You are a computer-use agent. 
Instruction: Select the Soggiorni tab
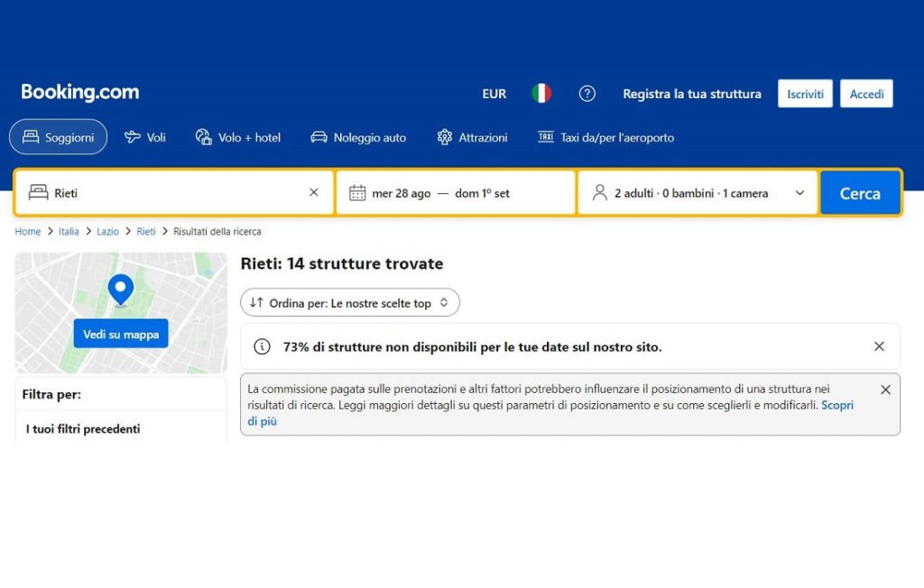coord(58,137)
